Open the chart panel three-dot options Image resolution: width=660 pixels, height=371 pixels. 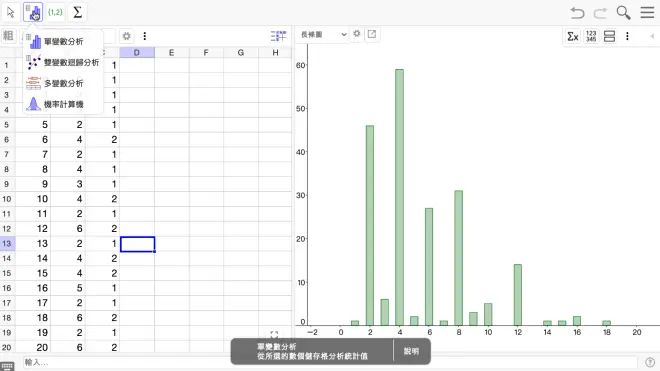[x=627, y=36]
